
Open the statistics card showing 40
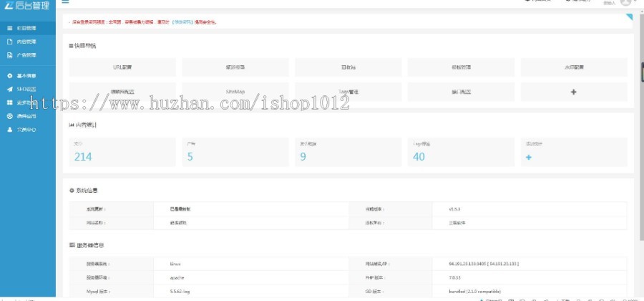pos(461,152)
